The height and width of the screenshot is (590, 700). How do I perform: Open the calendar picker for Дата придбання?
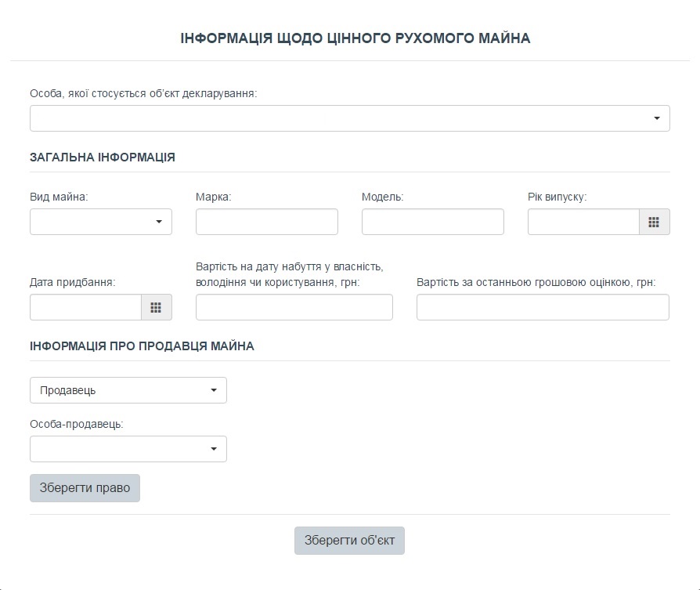click(x=156, y=307)
